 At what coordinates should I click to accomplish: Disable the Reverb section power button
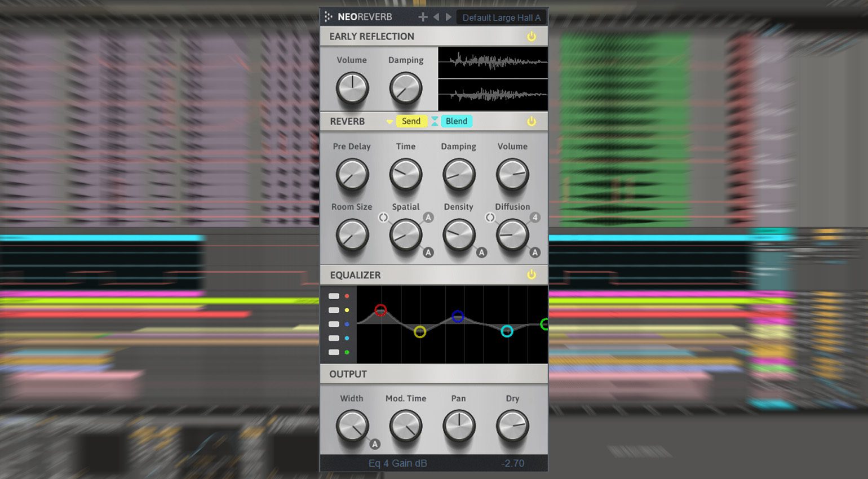pyautogui.click(x=531, y=122)
